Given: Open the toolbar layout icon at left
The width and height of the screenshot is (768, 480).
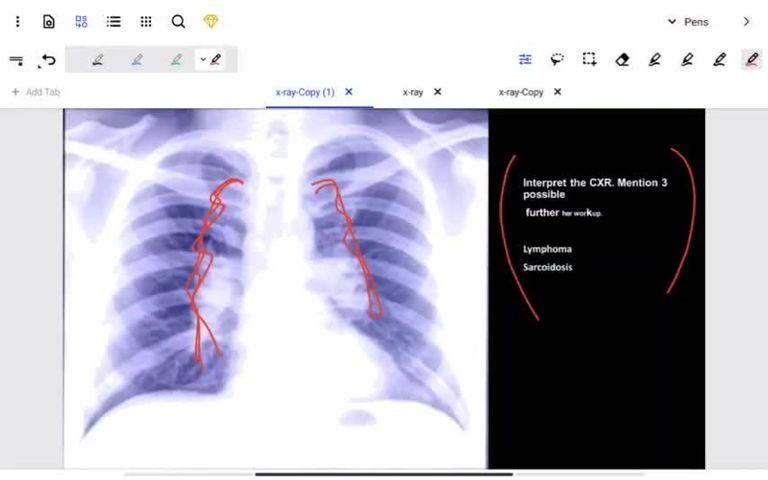Looking at the screenshot, I should coord(16,60).
